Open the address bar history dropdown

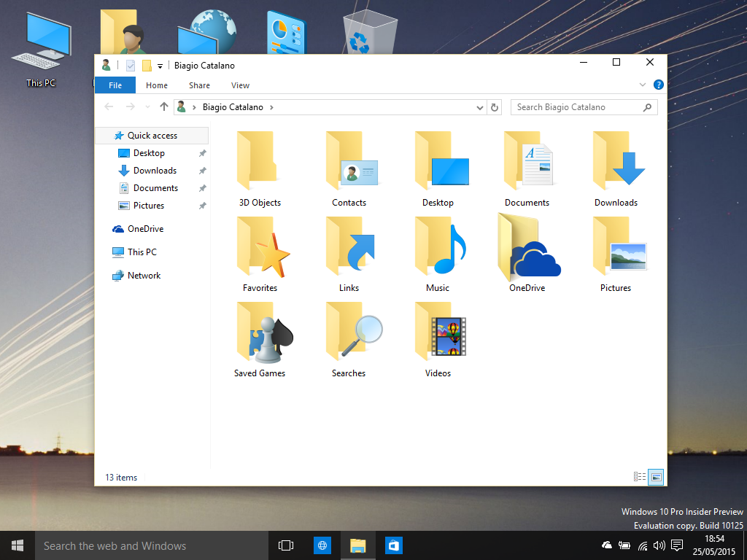(x=480, y=108)
